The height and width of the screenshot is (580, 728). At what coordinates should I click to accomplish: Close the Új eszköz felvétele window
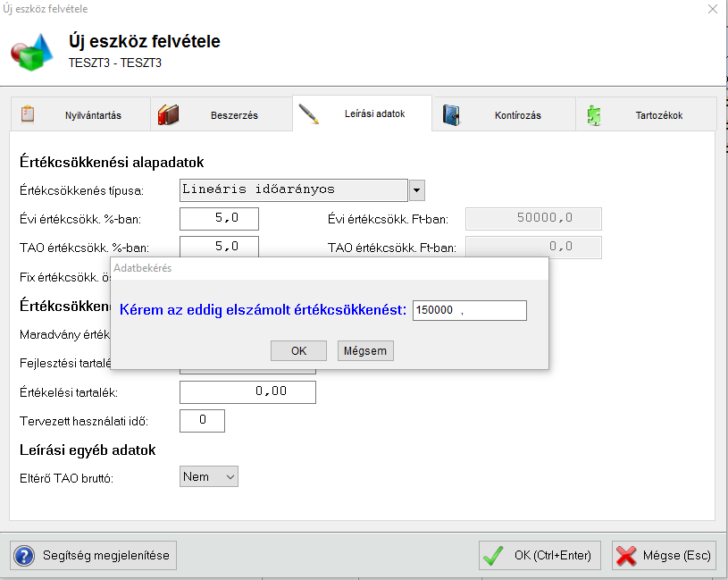click(712, 9)
